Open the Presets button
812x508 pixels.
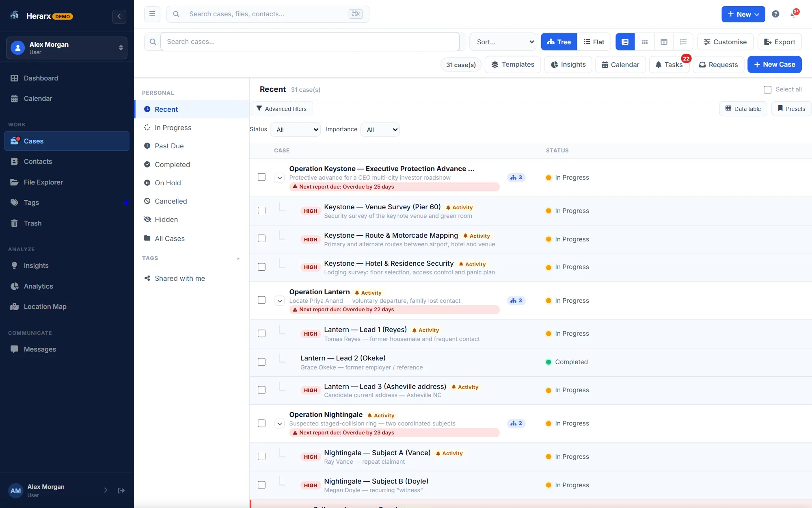(x=791, y=109)
